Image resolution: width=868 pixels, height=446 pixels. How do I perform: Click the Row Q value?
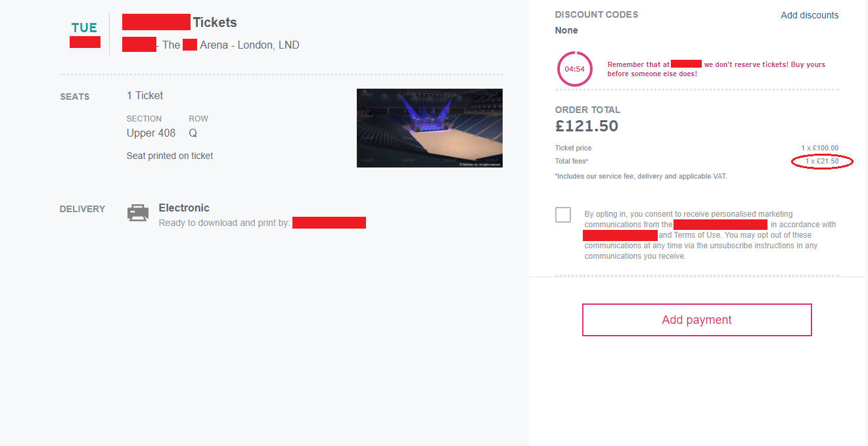click(x=193, y=133)
